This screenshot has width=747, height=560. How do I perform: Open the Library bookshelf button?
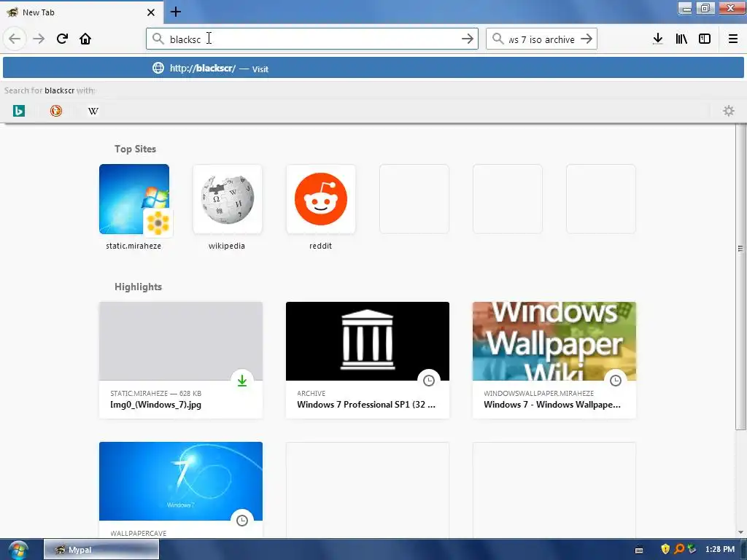click(681, 39)
